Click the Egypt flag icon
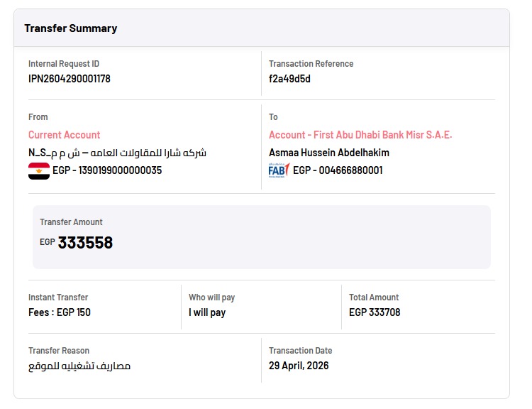 point(39,171)
